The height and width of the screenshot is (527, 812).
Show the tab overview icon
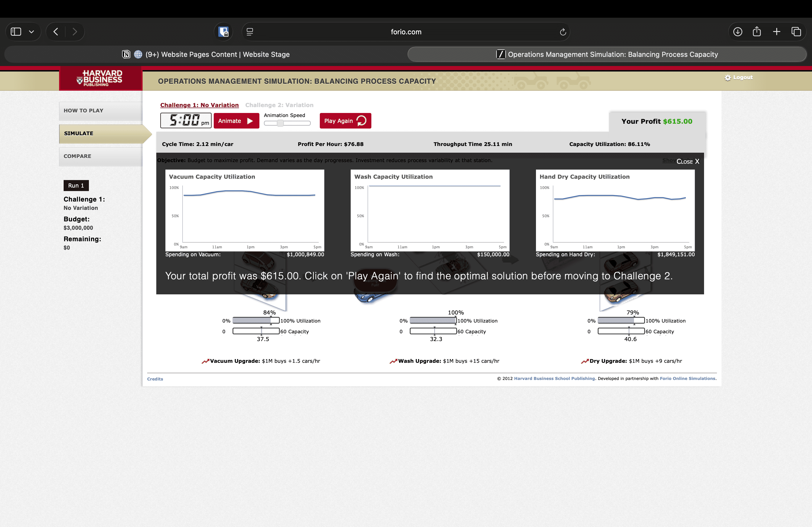796,32
